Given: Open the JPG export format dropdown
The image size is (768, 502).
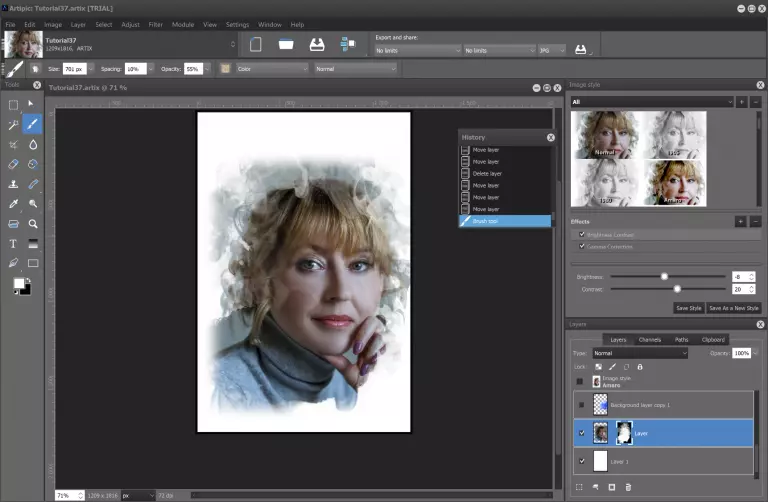Looking at the screenshot, I should [552, 50].
